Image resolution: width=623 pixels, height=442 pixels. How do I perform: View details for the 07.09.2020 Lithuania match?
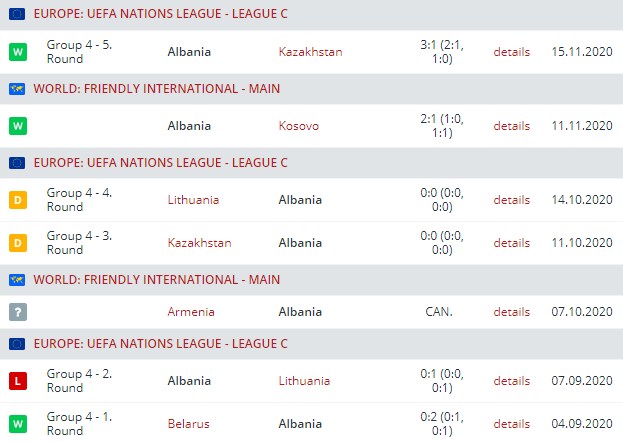511,381
